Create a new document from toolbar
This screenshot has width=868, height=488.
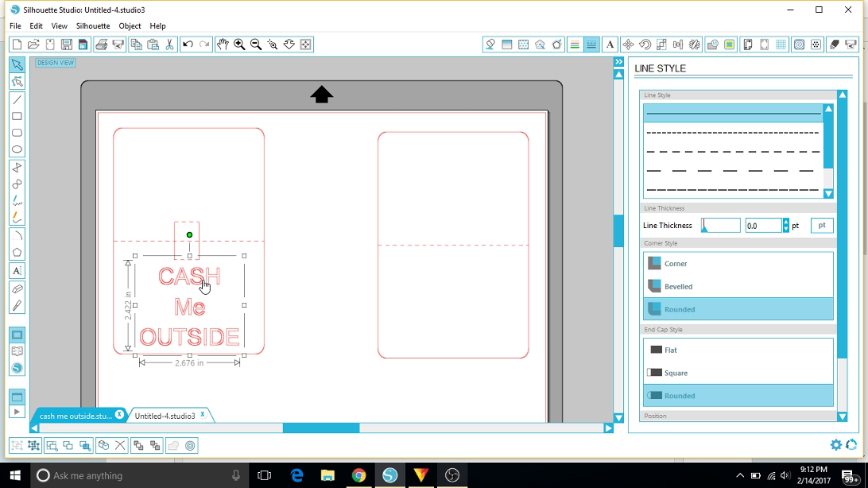pos(17,45)
